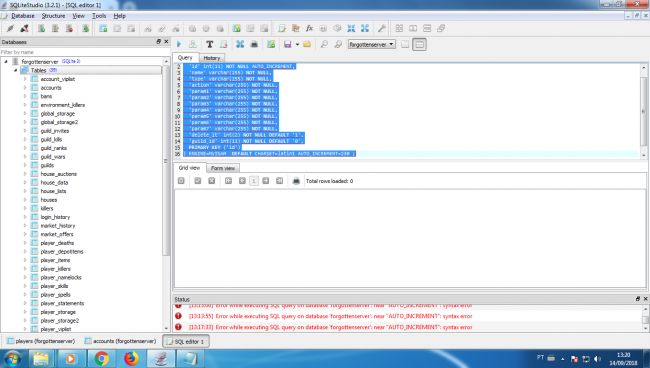650x368 pixels.
Task: Open Tools menu
Action: click(x=99, y=16)
